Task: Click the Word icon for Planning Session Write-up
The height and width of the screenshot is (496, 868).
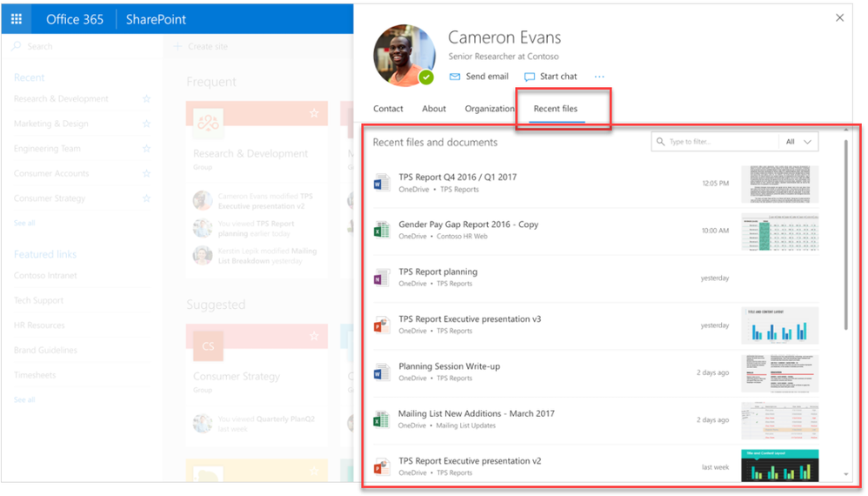Action: [381, 372]
